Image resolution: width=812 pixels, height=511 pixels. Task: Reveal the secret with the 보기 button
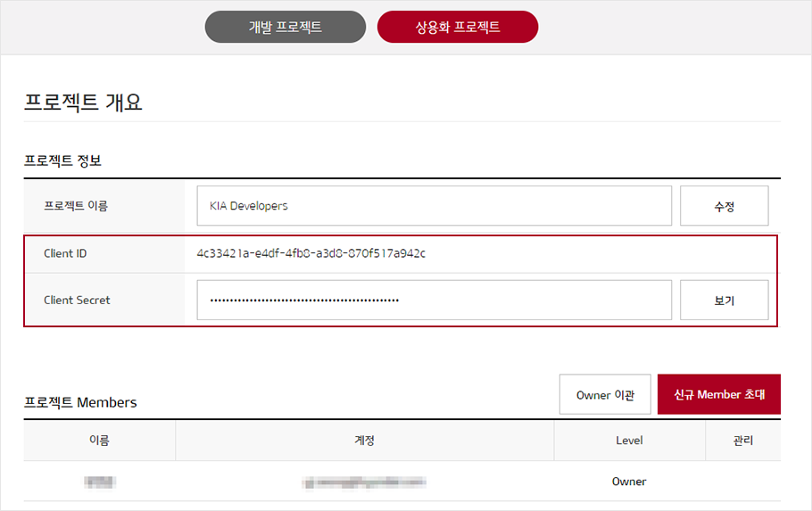click(x=724, y=301)
